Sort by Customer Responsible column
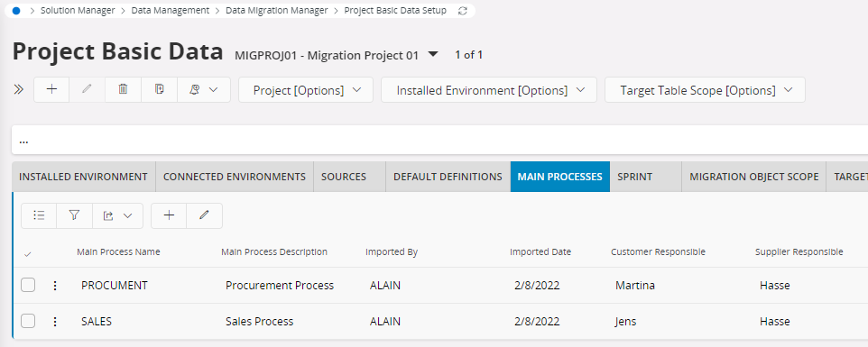 coord(658,252)
